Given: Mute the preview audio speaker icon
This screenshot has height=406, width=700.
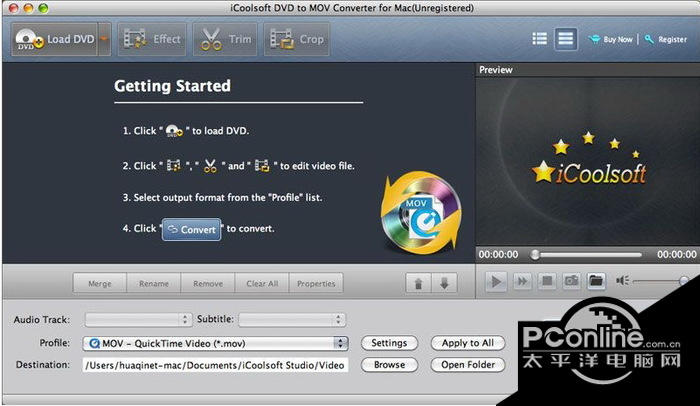Looking at the screenshot, I should tap(622, 280).
